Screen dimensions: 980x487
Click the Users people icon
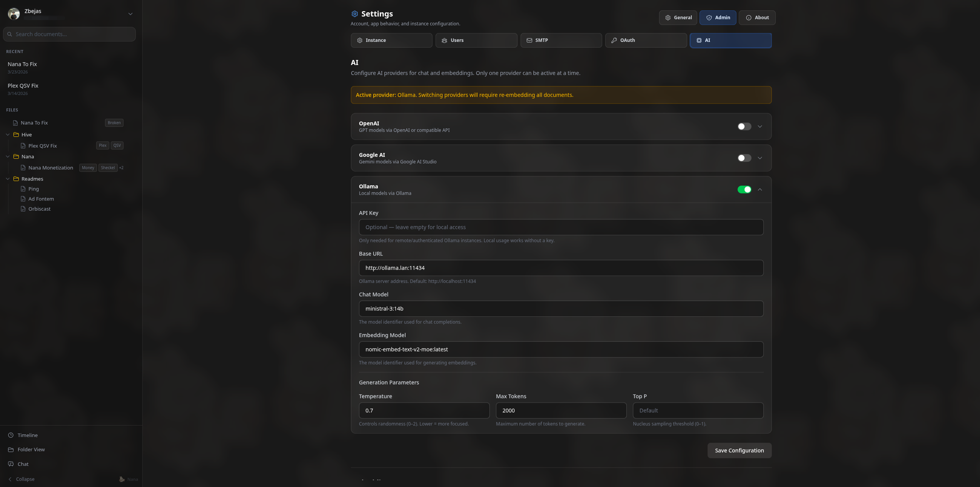[x=444, y=40]
